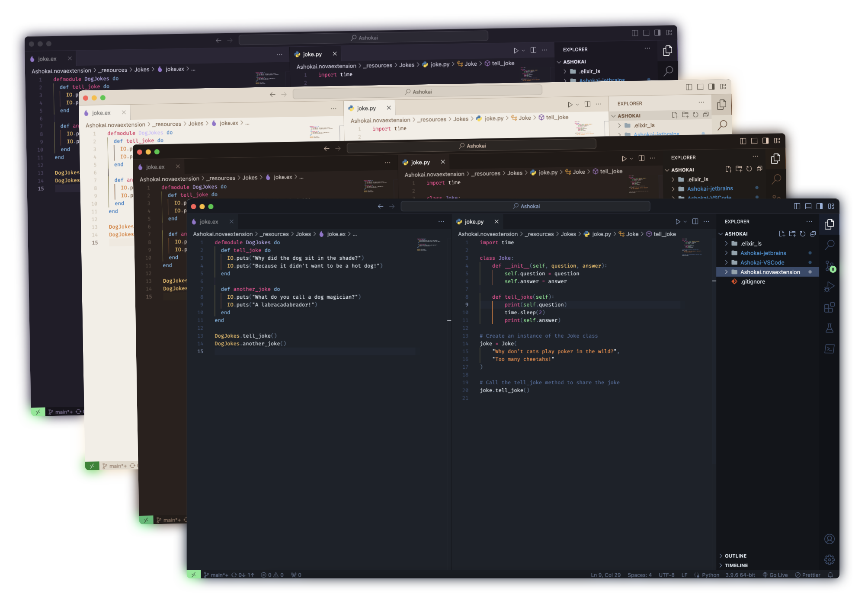
Task: Open Testing flask icon in frontmost window
Action: point(829,328)
